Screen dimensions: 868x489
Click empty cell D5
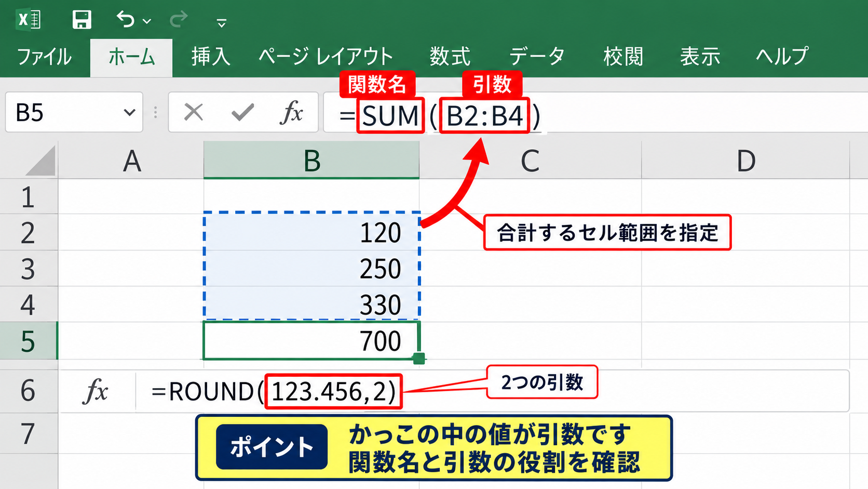(x=745, y=341)
